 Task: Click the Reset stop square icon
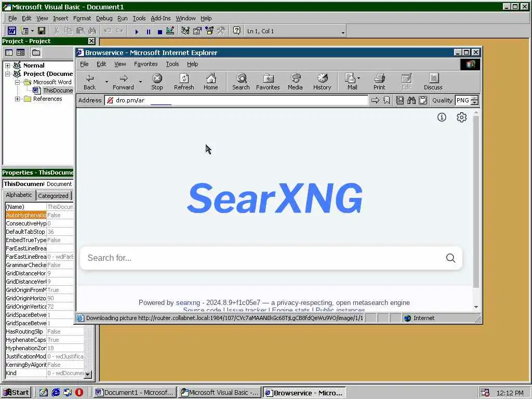click(160, 32)
